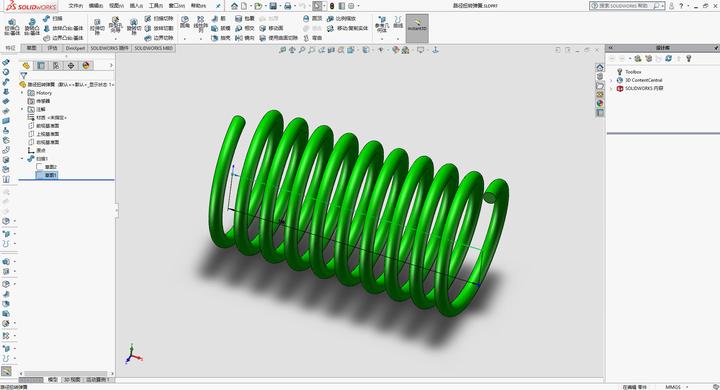Screen dimensions: 720x390
Task: Select the 包覆 wrap tool
Action: [x=245, y=18]
